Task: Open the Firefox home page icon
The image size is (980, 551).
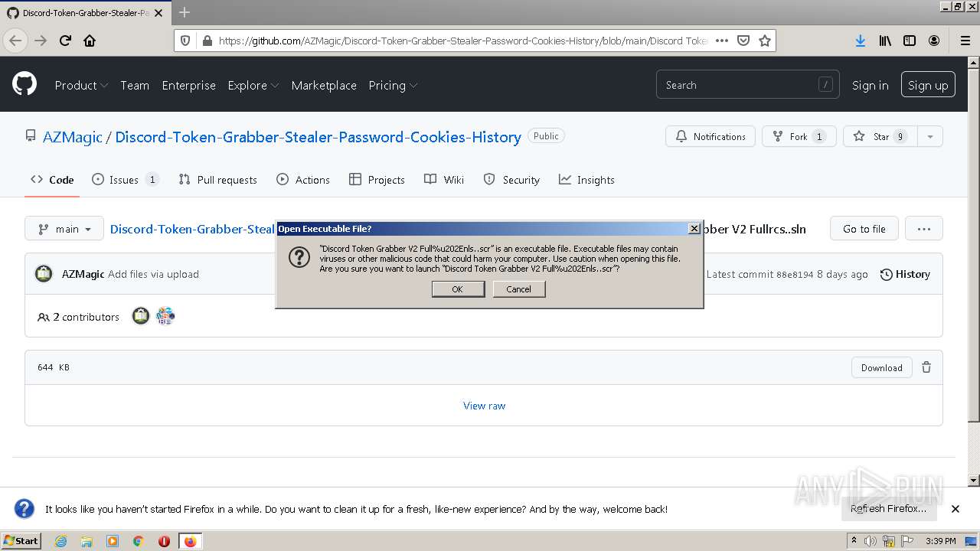Action: [x=90, y=41]
